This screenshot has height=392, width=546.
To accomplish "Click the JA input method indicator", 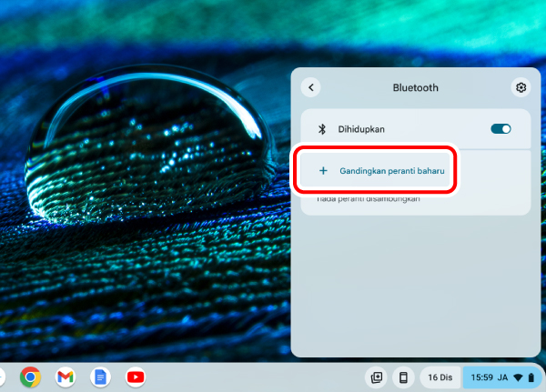I will 503,377.
